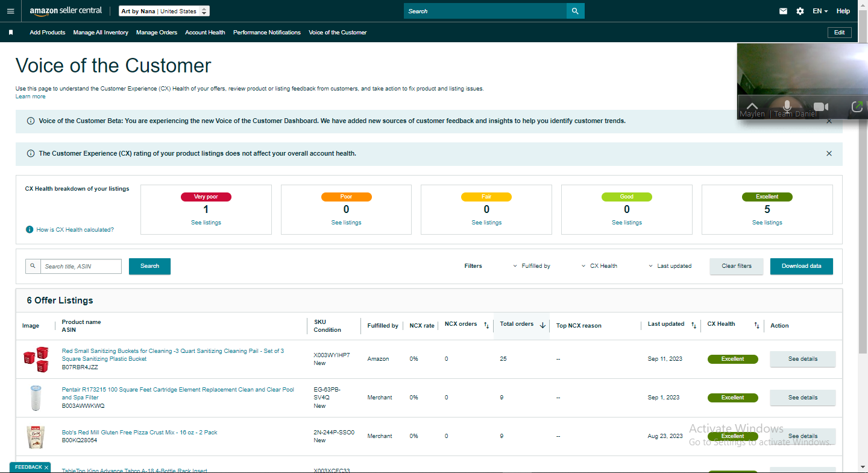Viewport: 868px width, 473px height.
Task: Click the 6 Offer Listings heading
Action: pyautogui.click(x=60, y=300)
